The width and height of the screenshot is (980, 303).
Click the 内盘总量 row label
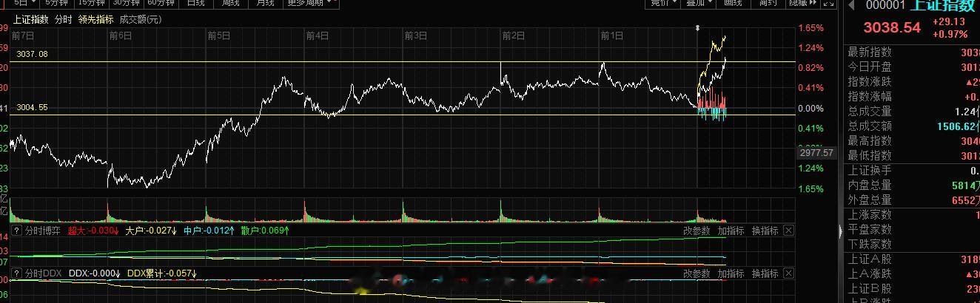870,185
